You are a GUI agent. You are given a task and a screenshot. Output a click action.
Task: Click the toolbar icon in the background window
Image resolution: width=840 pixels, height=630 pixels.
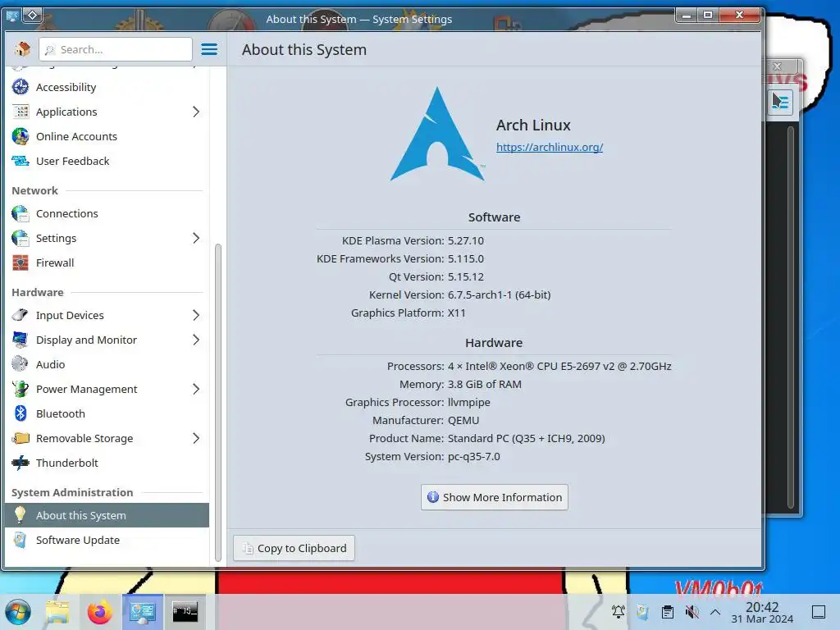pyautogui.click(x=780, y=101)
